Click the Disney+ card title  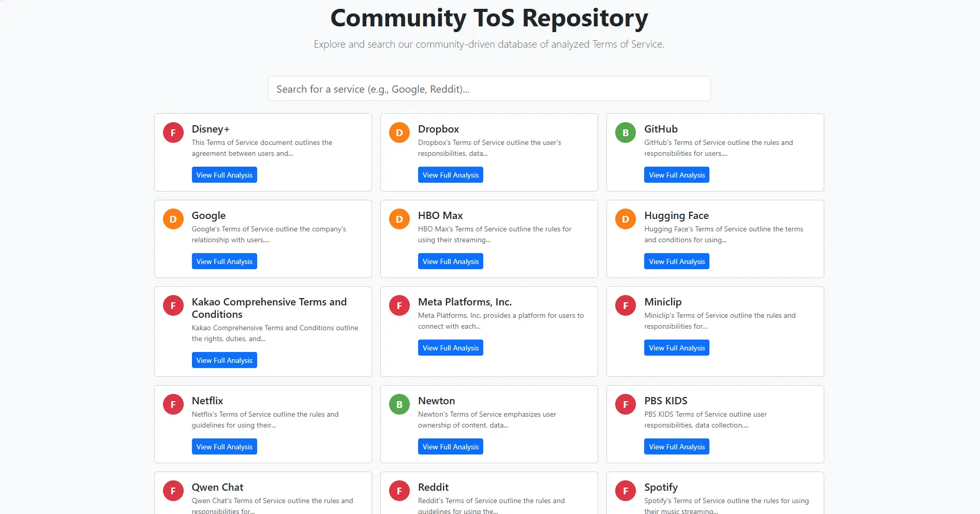click(211, 129)
